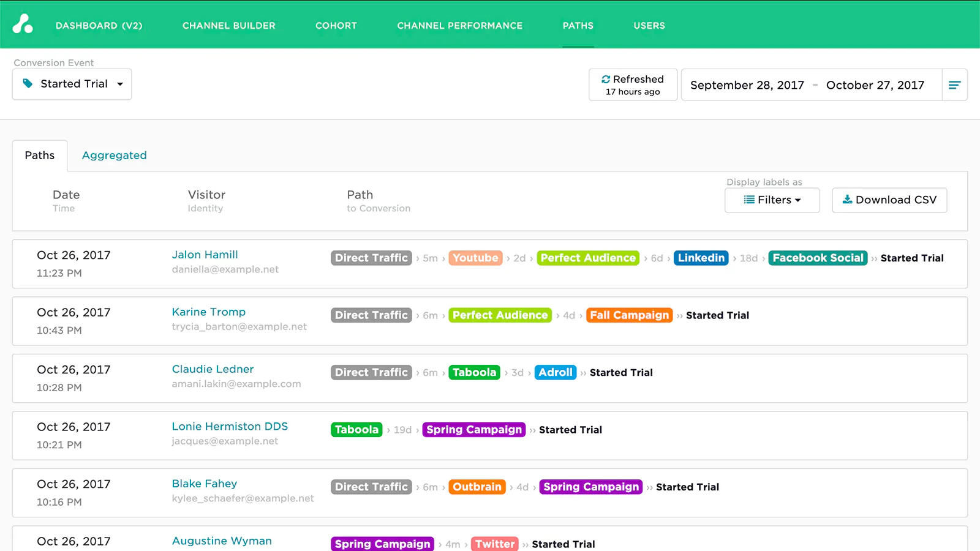Open visitor Karine Tromp's profile link

tap(208, 312)
